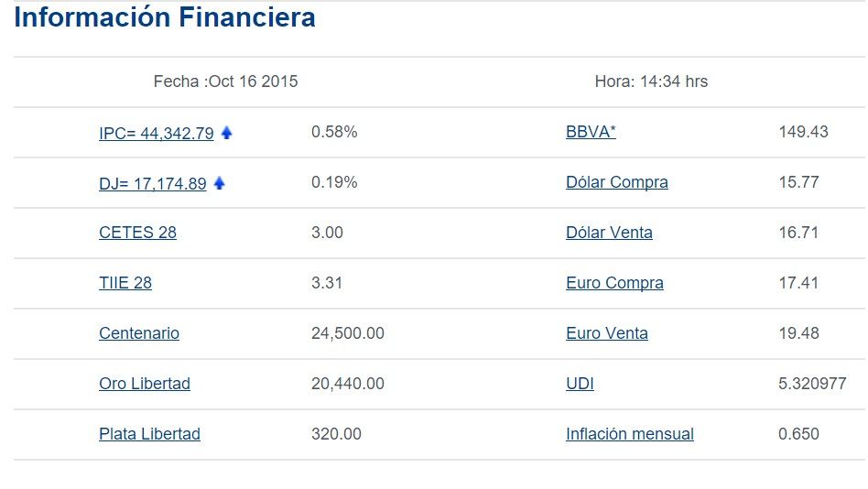Open the Centenario coin link
868x489 pixels.
click(x=139, y=333)
